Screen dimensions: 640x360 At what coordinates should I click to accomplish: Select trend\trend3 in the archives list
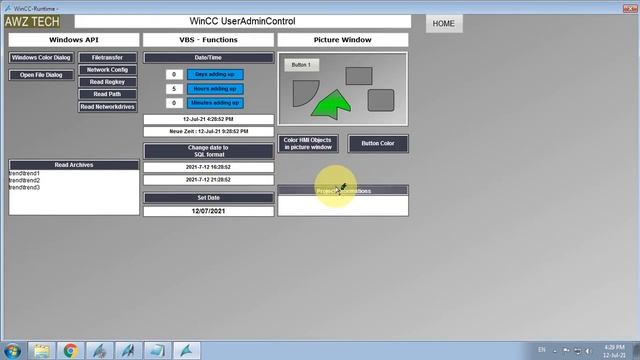pyautogui.click(x=24, y=188)
